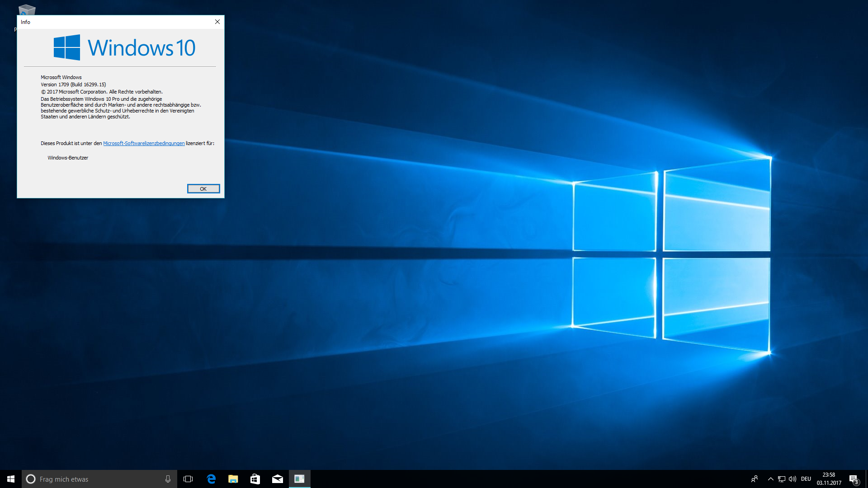This screenshot has width=868, height=488.
Task: Close the Info dialog window
Action: pyautogui.click(x=217, y=22)
